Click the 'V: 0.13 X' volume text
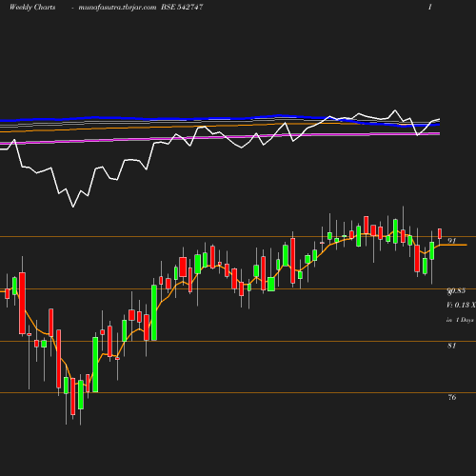This screenshot has height=476, width=476. click(461, 306)
